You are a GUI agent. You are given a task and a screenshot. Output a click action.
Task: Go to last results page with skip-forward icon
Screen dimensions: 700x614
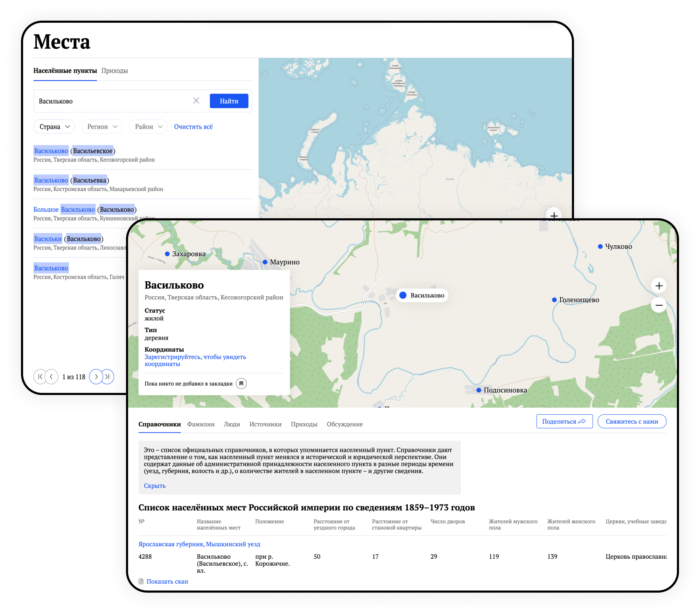pyautogui.click(x=107, y=377)
